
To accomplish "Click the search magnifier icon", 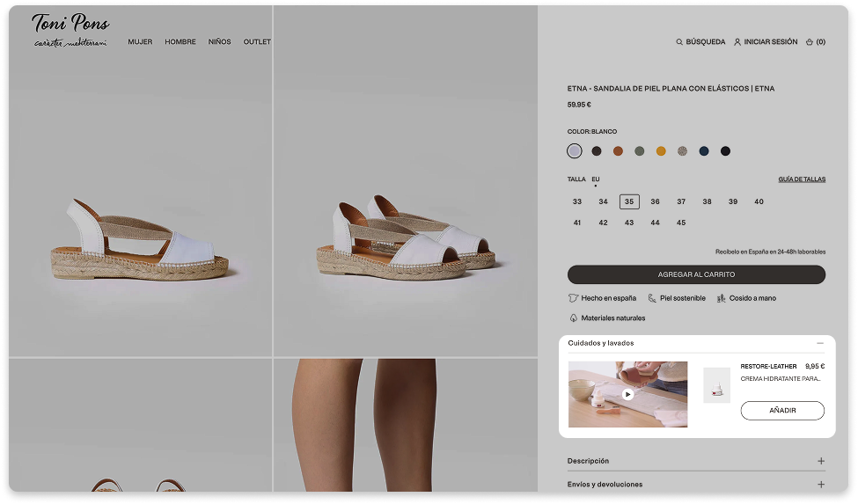I will click(679, 42).
